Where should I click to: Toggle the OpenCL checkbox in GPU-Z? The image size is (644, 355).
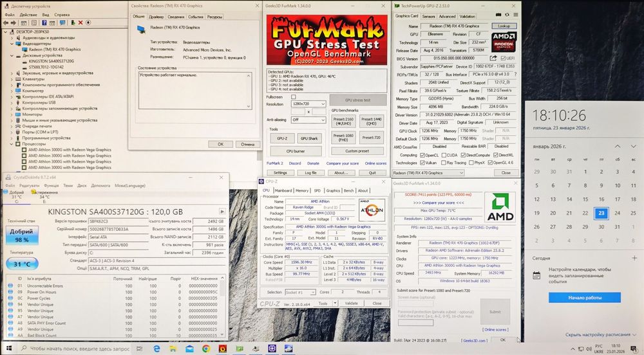[x=422, y=156]
